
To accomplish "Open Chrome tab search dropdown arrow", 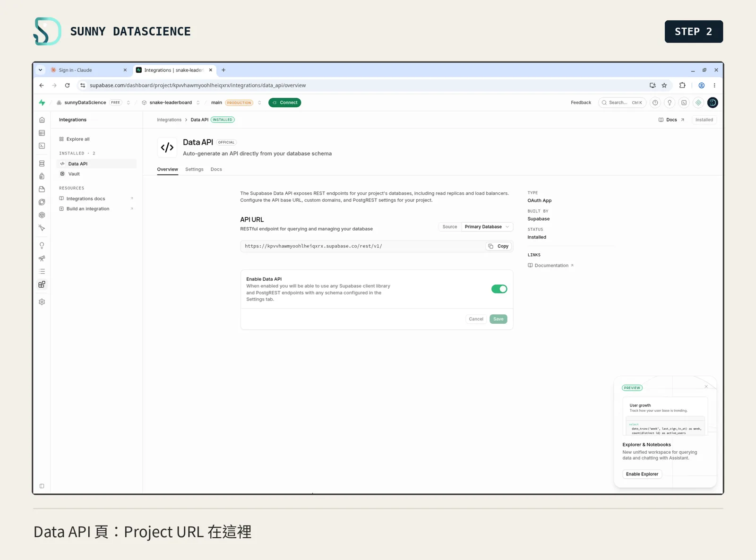I will [41, 70].
